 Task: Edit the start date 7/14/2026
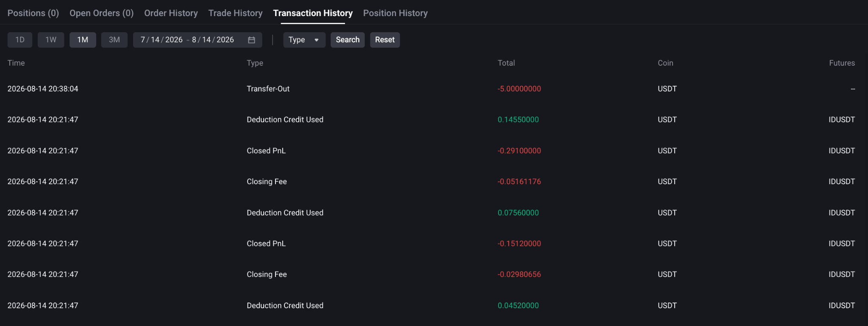[x=161, y=40]
